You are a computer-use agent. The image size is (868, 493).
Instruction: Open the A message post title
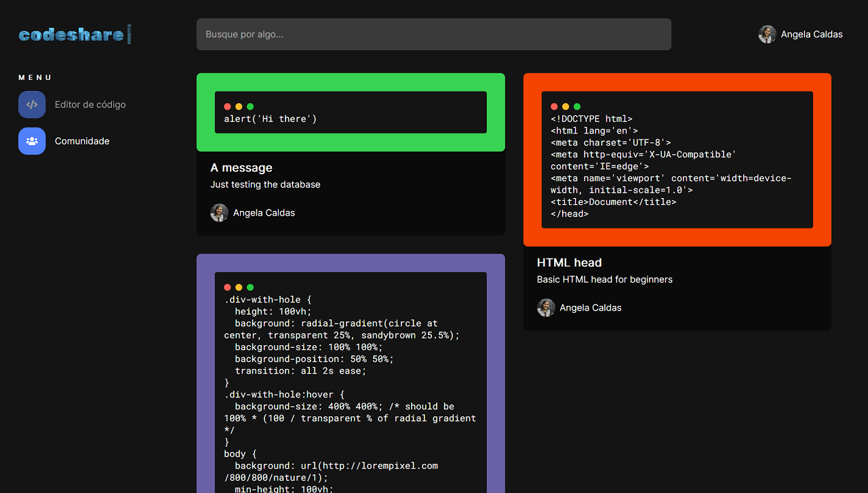click(x=241, y=167)
